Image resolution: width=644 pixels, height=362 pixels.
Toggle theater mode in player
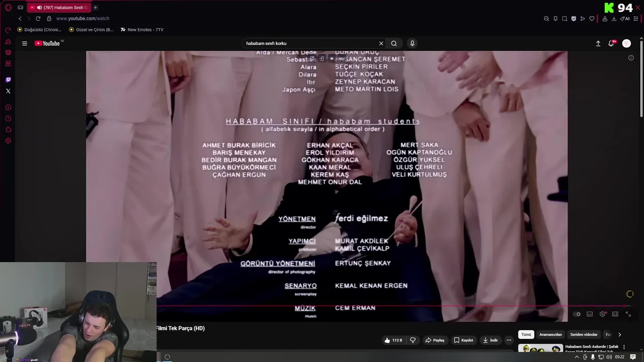tap(615, 314)
